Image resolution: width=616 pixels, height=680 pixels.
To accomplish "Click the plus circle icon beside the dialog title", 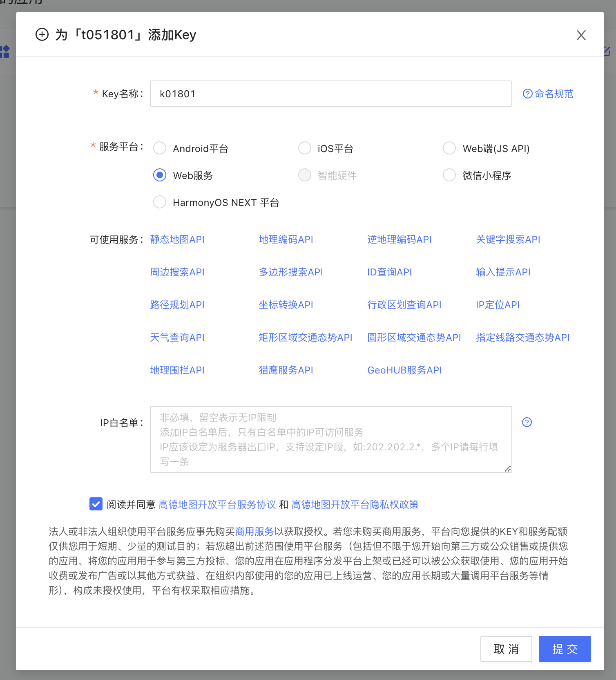I will [x=42, y=35].
